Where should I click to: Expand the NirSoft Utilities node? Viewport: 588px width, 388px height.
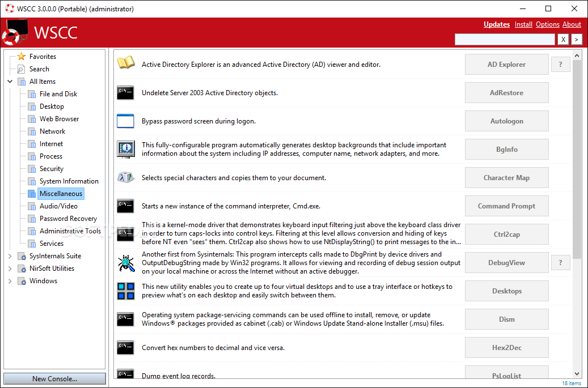click(10, 268)
